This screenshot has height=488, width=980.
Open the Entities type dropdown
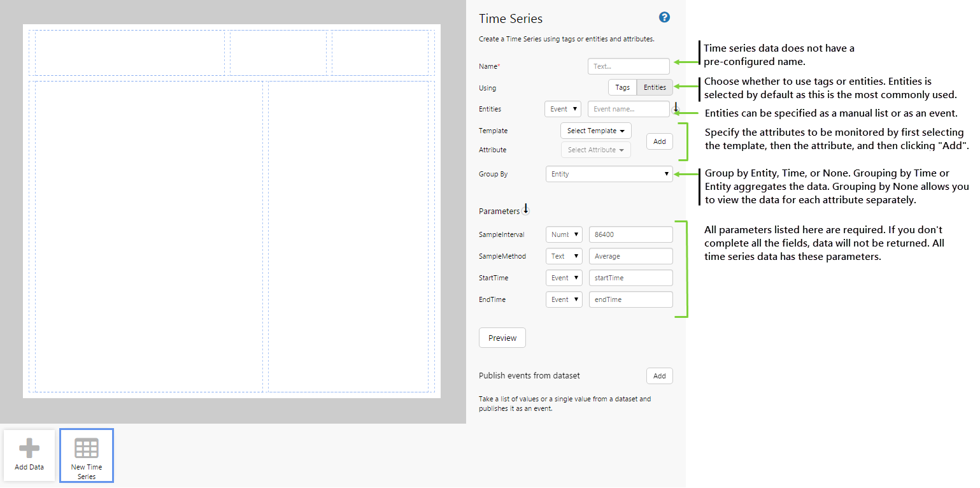[x=564, y=109]
